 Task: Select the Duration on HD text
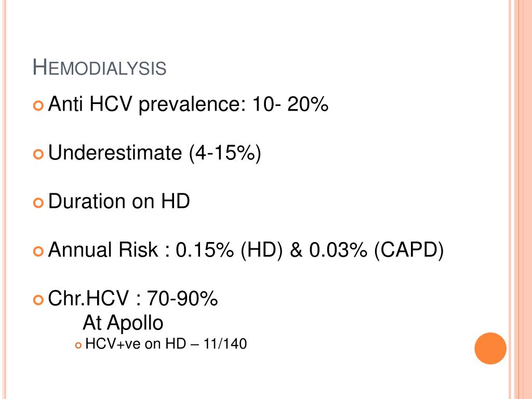click(x=119, y=201)
